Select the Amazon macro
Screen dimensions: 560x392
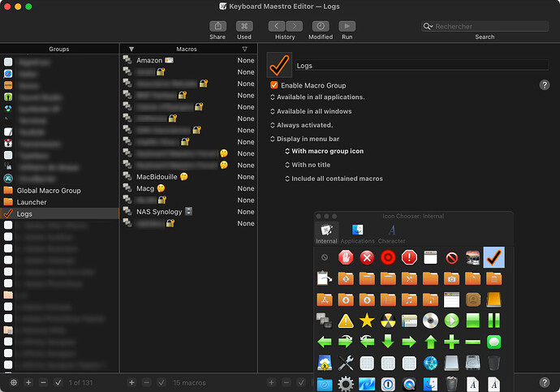[188, 60]
